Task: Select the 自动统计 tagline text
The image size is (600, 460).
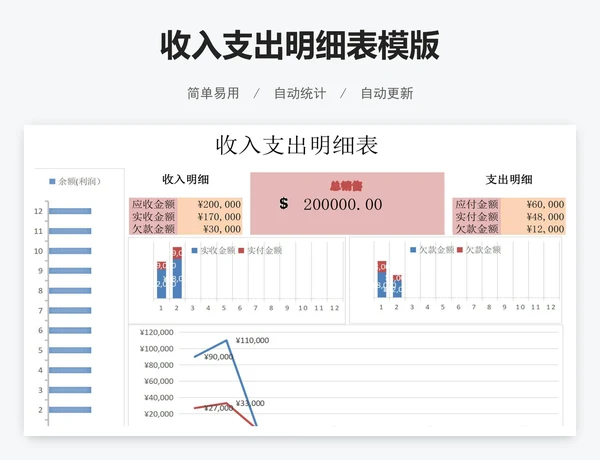Action: pos(300,93)
